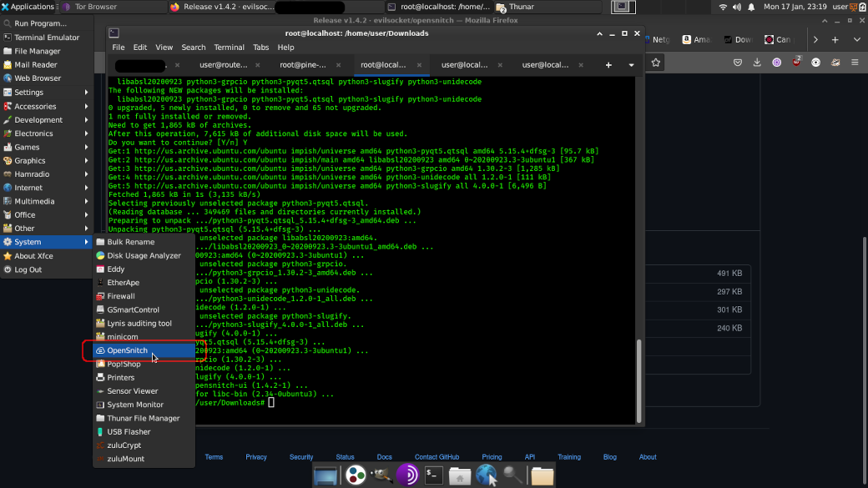This screenshot has height=488, width=868.
Task: Launch GIMP from the dock
Action: pos(381,475)
